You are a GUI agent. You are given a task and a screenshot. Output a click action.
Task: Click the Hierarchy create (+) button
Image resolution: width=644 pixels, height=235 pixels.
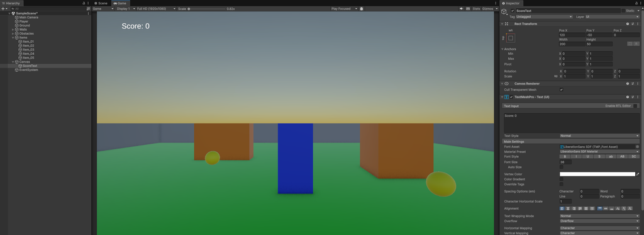click(4, 9)
